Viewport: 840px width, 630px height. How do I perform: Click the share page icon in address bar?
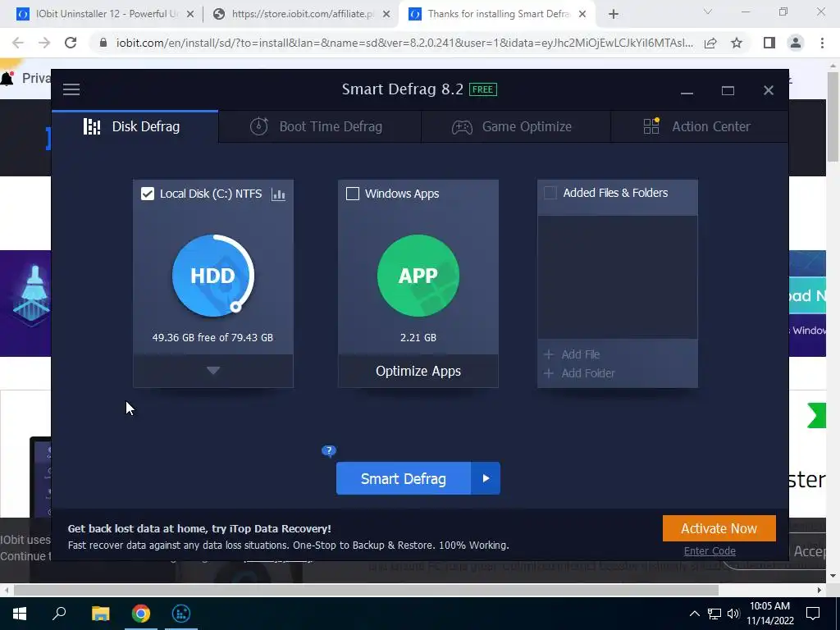click(x=710, y=43)
